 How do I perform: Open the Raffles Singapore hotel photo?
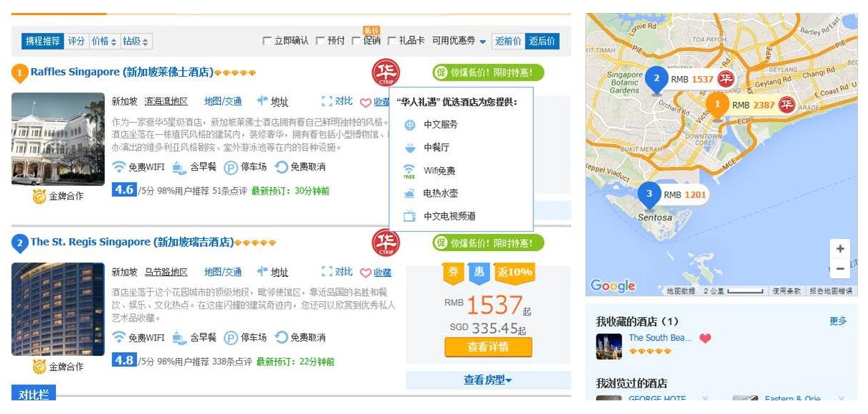coord(58,139)
